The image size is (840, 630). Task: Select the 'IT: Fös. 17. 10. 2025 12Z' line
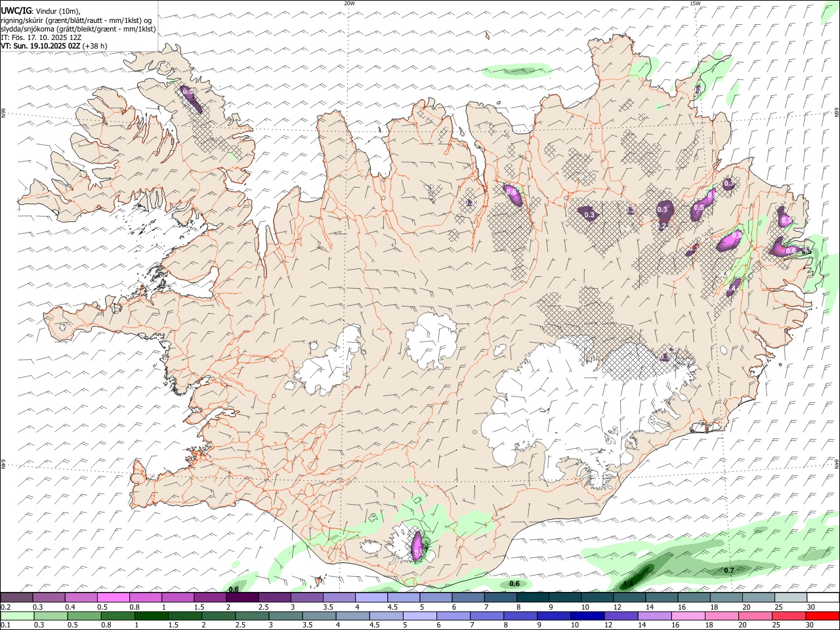[41, 37]
